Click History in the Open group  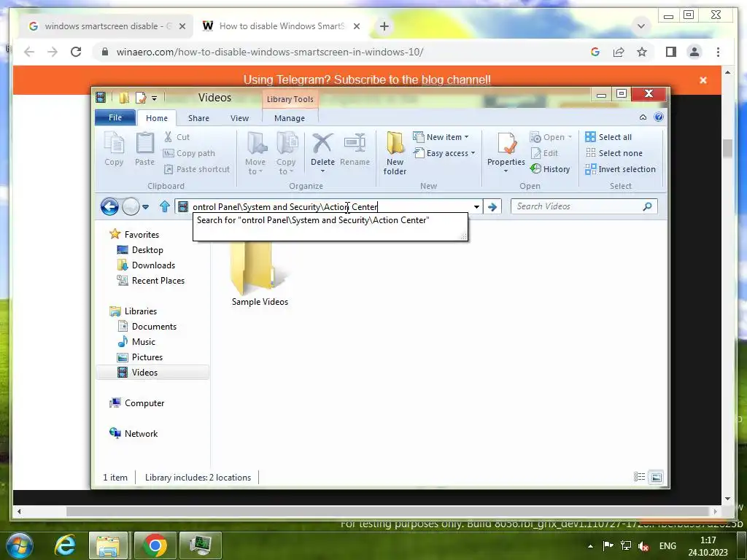[550, 169]
